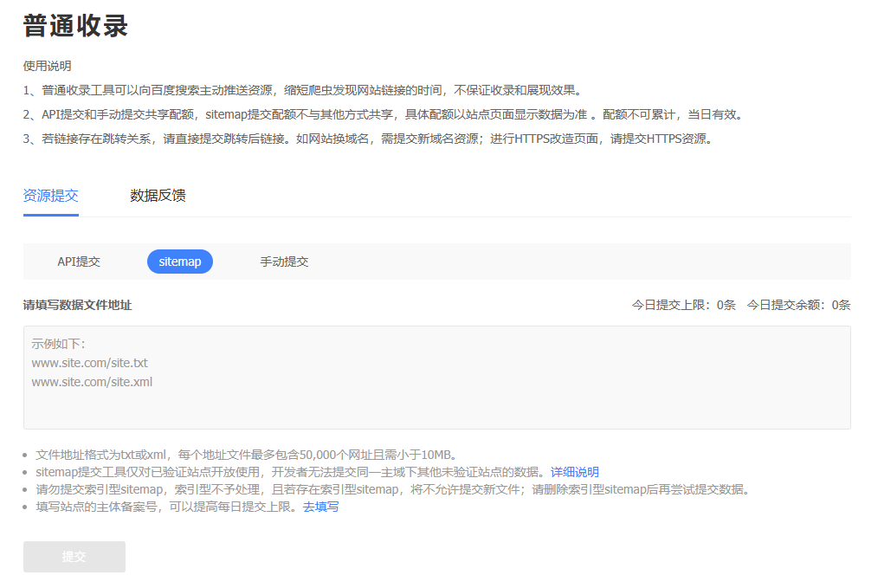Click the note about 已验证站点 sitemap use

(x=291, y=472)
